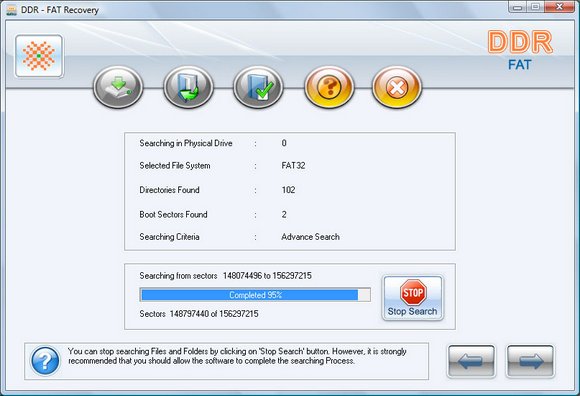
Task: Click the orange checkered logo icon
Action: [39, 56]
